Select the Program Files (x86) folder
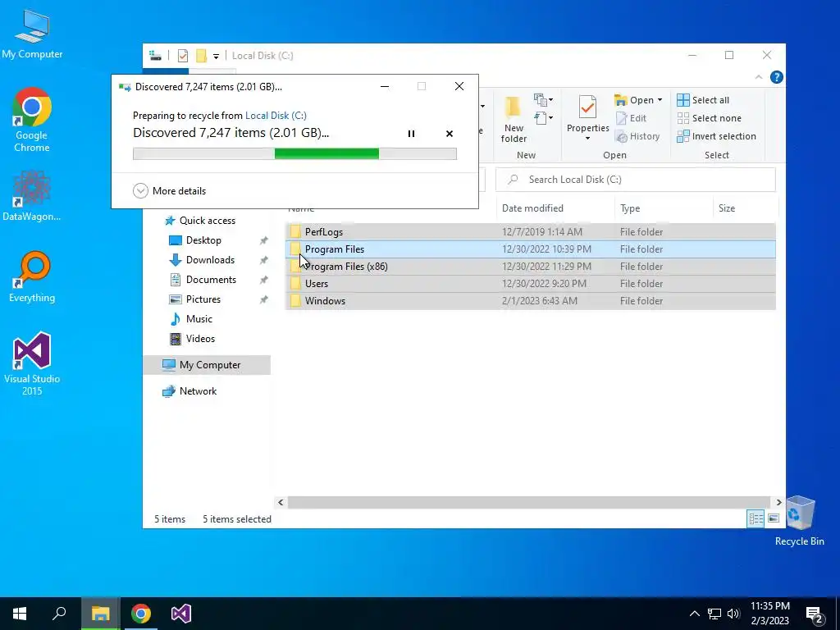 [x=531, y=267]
